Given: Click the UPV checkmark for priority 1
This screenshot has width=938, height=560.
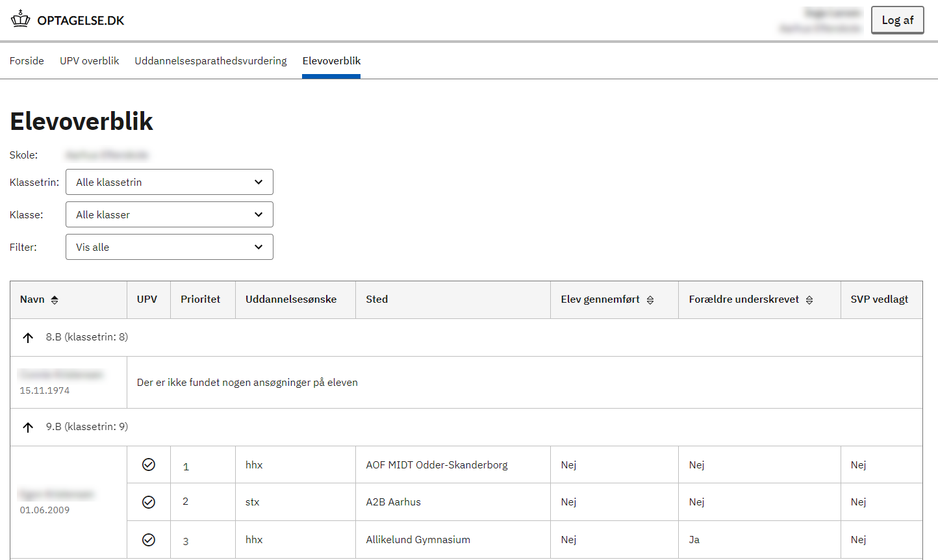Looking at the screenshot, I should [149, 465].
